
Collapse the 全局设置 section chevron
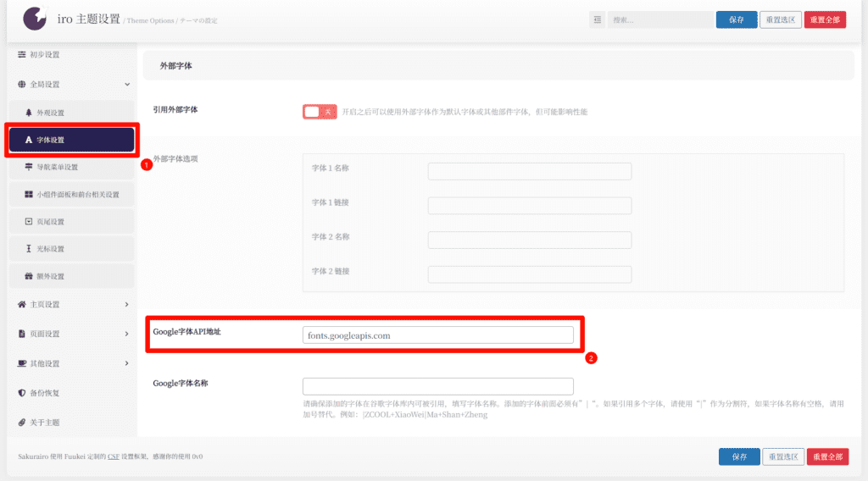click(x=127, y=85)
